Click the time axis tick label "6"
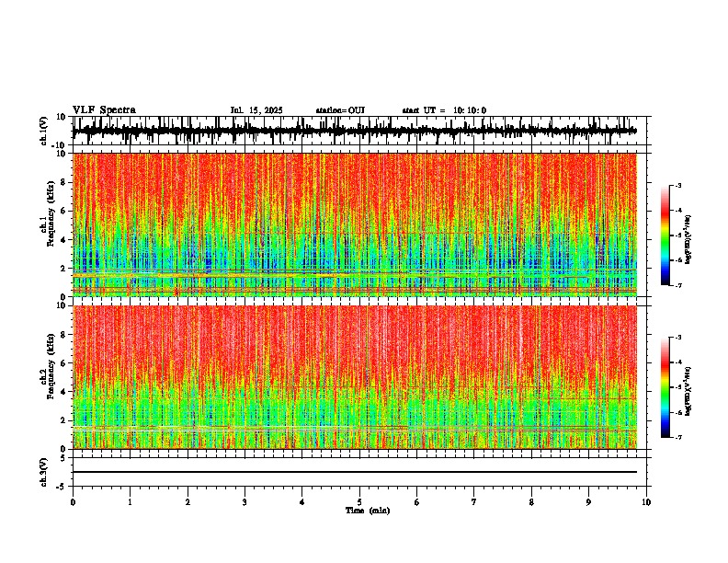 [x=417, y=502]
